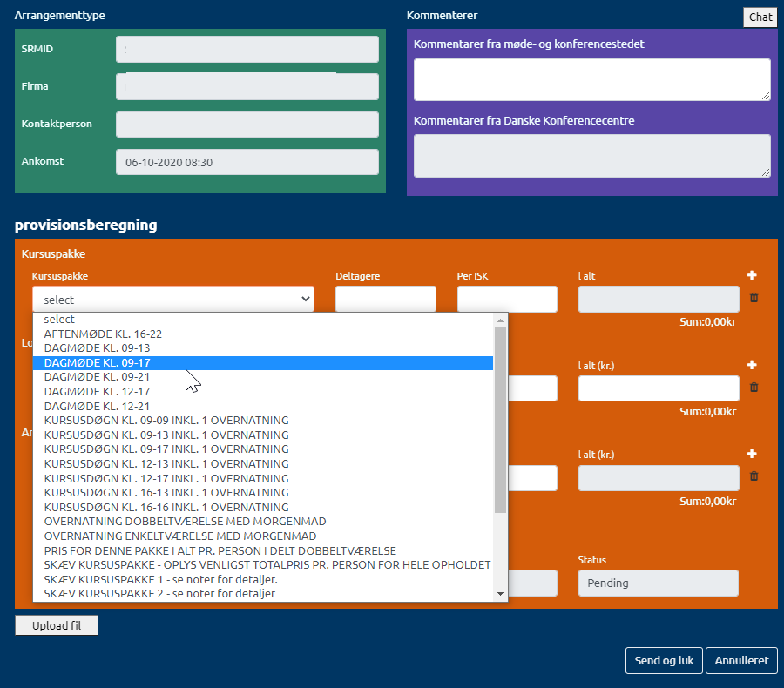Screen dimensions: 784x688
Task: Click the plus icon in the Kursuspakke row
Action: click(x=752, y=275)
